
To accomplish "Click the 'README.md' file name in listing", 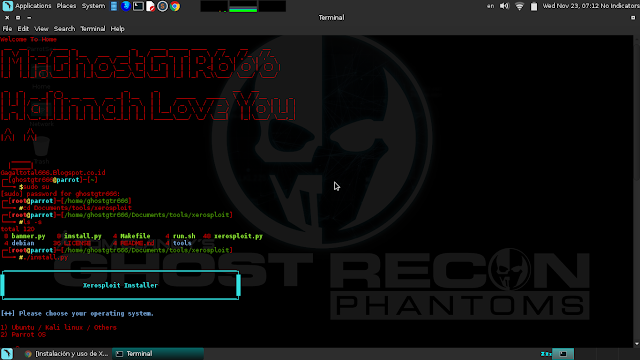I will pos(137,243).
